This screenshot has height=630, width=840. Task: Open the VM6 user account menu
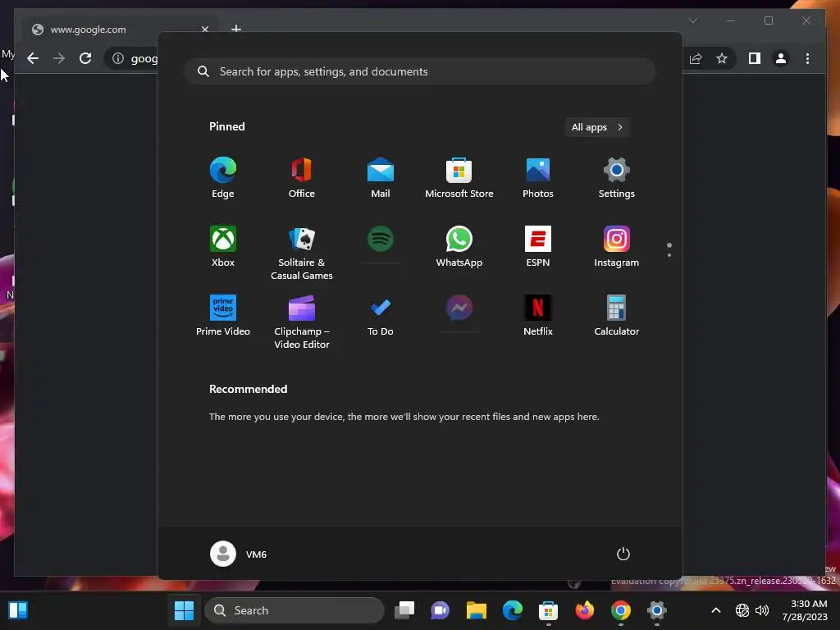click(x=239, y=554)
